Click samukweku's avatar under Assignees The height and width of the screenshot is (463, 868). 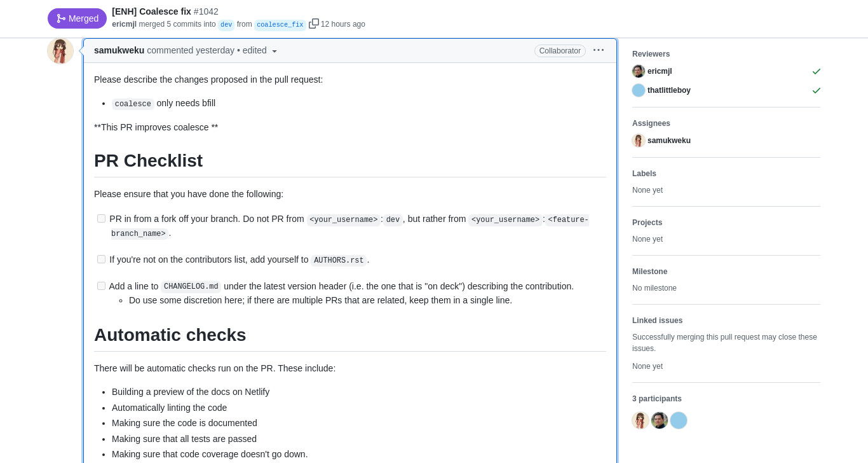click(x=639, y=141)
